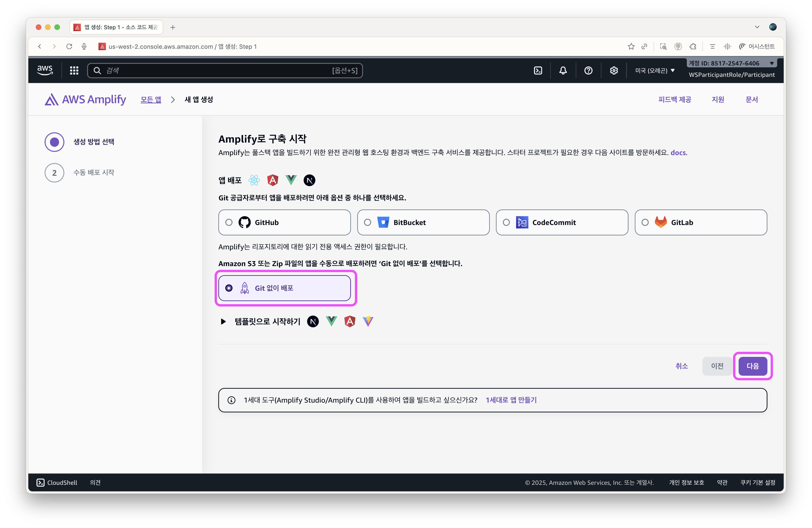The width and height of the screenshot is (812, 528).
Task: Open the 피드백 제공 link
Action: (x=674, y=99)
